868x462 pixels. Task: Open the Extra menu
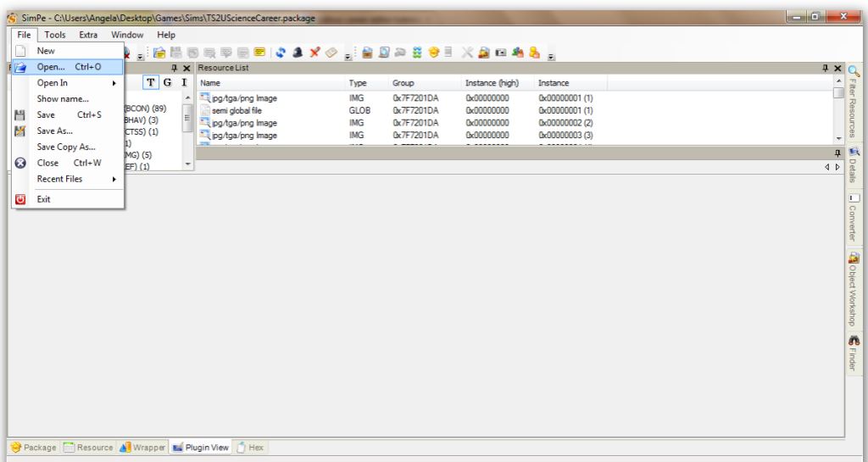point(88,35)
